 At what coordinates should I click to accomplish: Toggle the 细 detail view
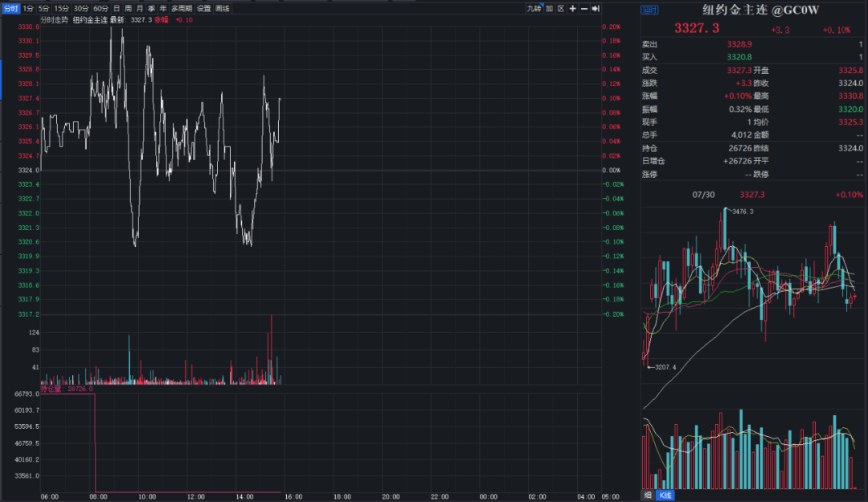[648, 495]
